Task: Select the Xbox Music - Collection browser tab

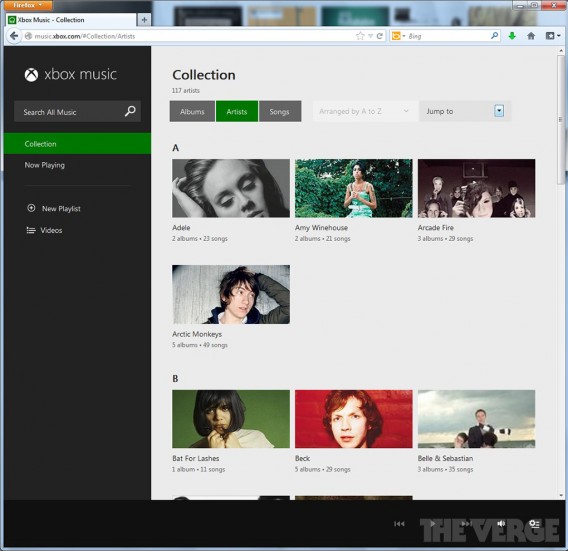Action: (71, 20)
